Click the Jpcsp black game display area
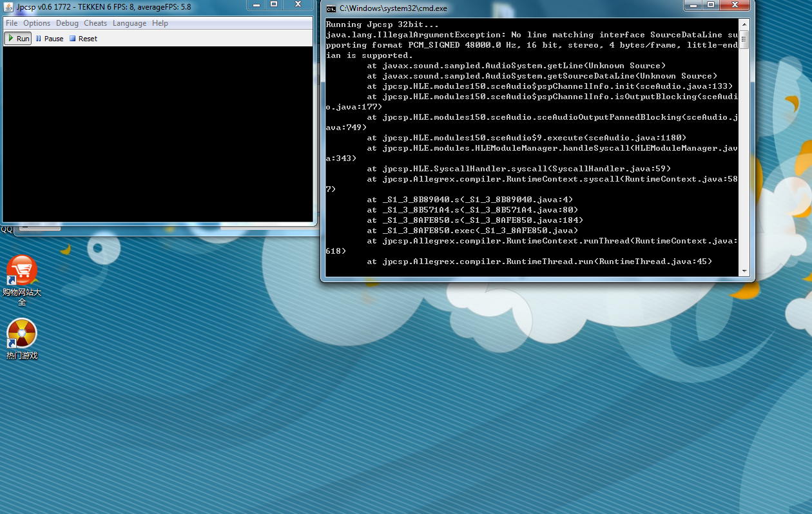 click(158, 134)
